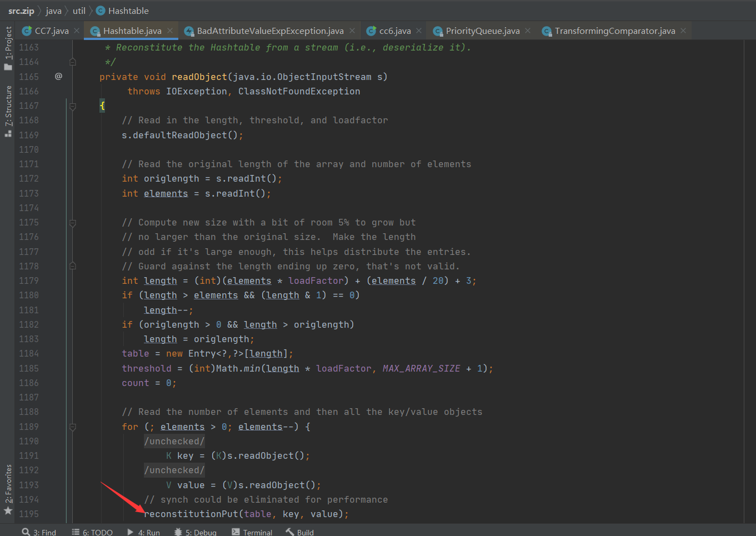Viewport: 756px width, 536px height.
Task: Click the TODO list icon
Action: tap(76, 532)
